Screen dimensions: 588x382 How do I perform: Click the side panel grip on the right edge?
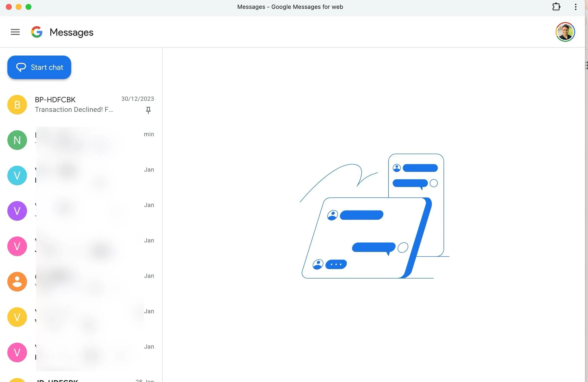pos(587,65)
